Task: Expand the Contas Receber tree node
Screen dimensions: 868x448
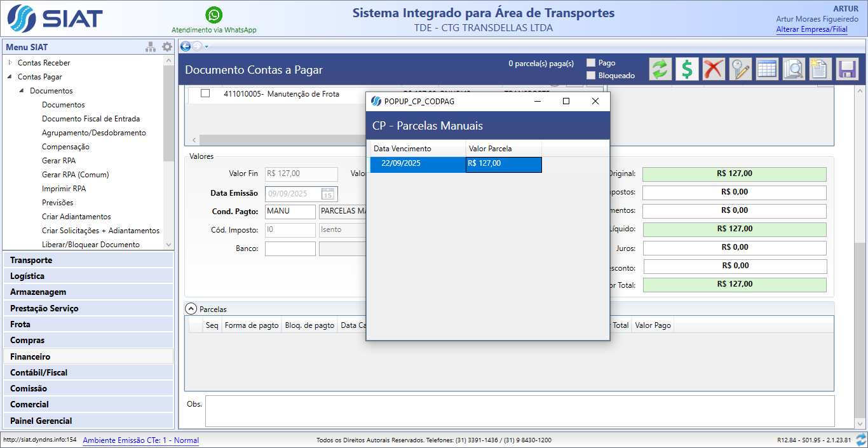Action: point(10,62)
